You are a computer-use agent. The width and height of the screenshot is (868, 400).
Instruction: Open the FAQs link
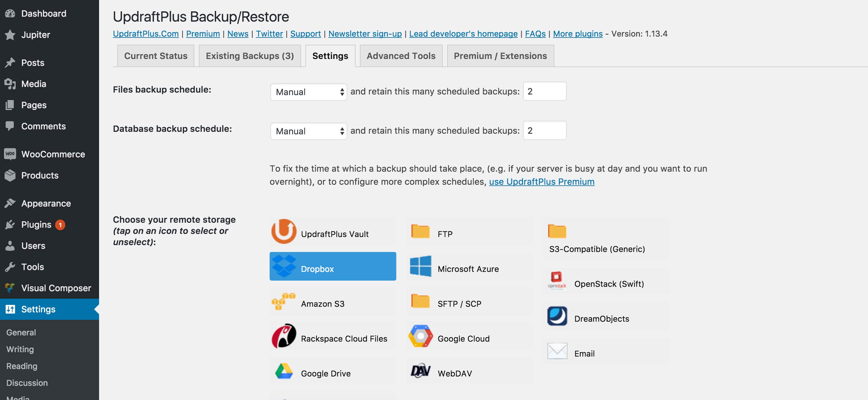click(x=535, y=34)
